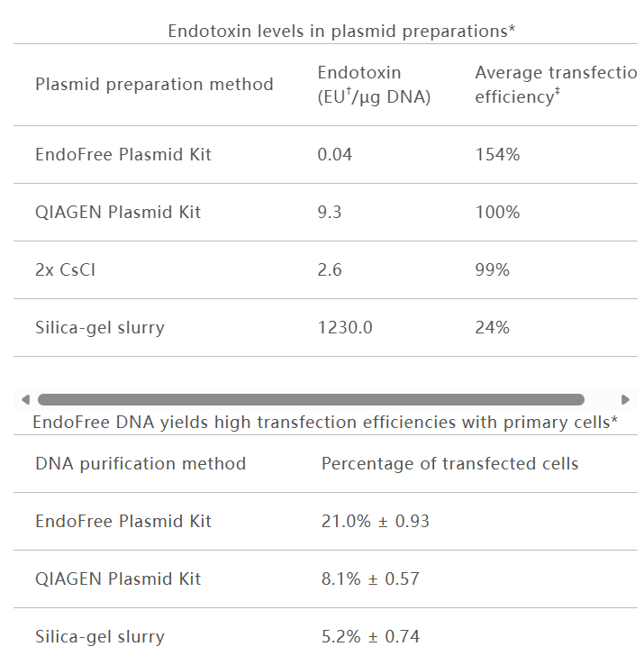644x665 pixels.
Task: Select the 'Percentage of transfected cells' header
Action: (449, 463)
